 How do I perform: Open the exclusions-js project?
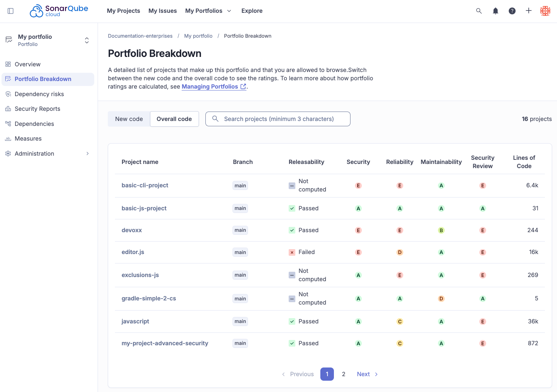140,275
